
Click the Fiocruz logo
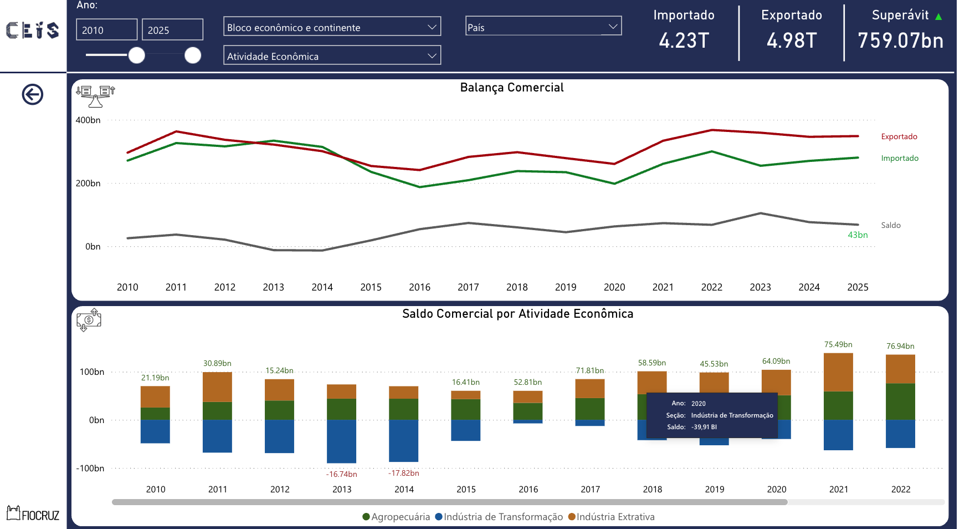(33, 514)
